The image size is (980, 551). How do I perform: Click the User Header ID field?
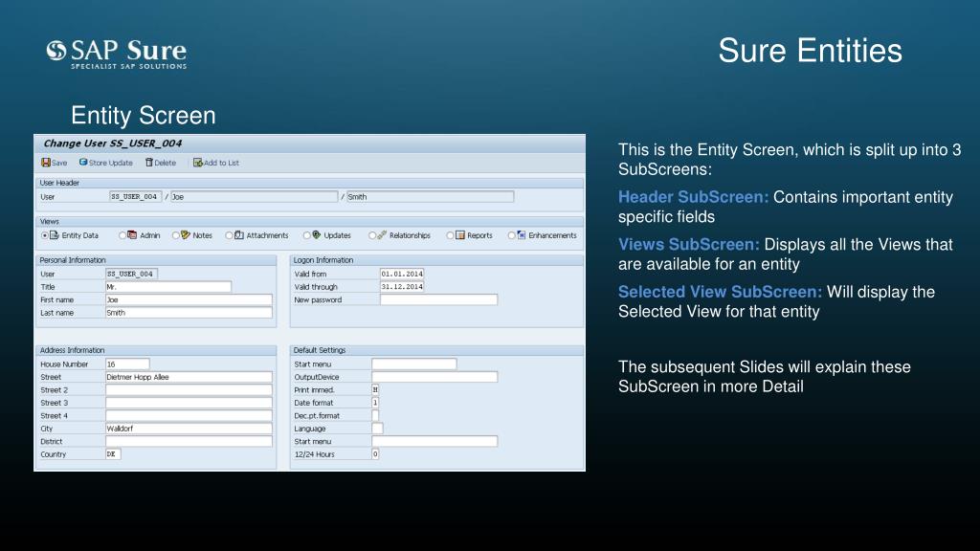pyautogui.click(x=136, y=197)
